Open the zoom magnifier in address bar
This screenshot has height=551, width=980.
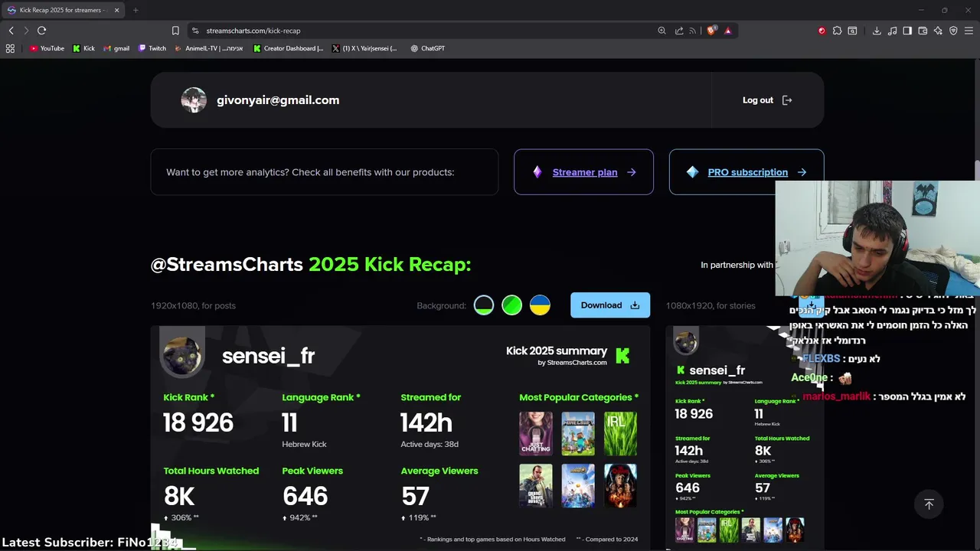click(661, 31)
